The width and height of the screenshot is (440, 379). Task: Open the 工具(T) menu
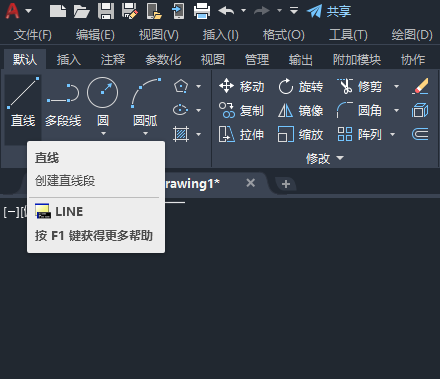point(348,35)
